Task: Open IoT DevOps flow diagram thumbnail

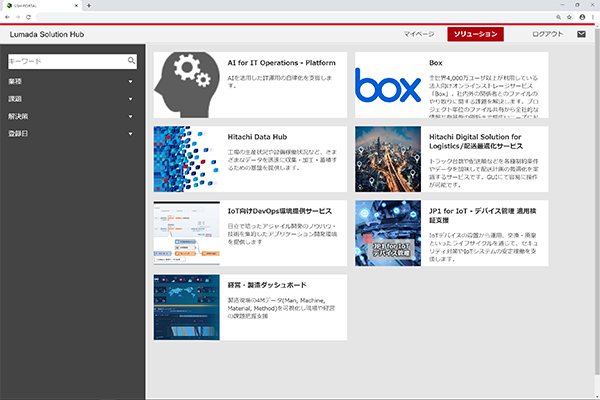Action: tap(187, 233)
